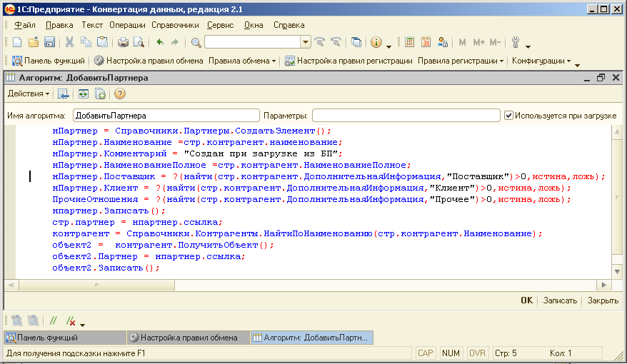627x364 pixels.
Task: Switch to Алгоритм: ДобавитьПартн... window tab
Action: (x=312, y=338)
